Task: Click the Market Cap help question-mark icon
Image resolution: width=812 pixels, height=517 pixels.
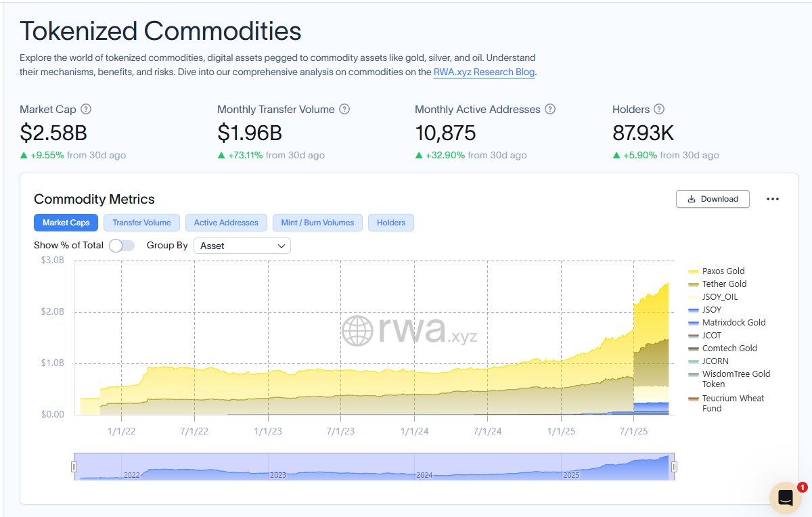Action: (86, 109)
